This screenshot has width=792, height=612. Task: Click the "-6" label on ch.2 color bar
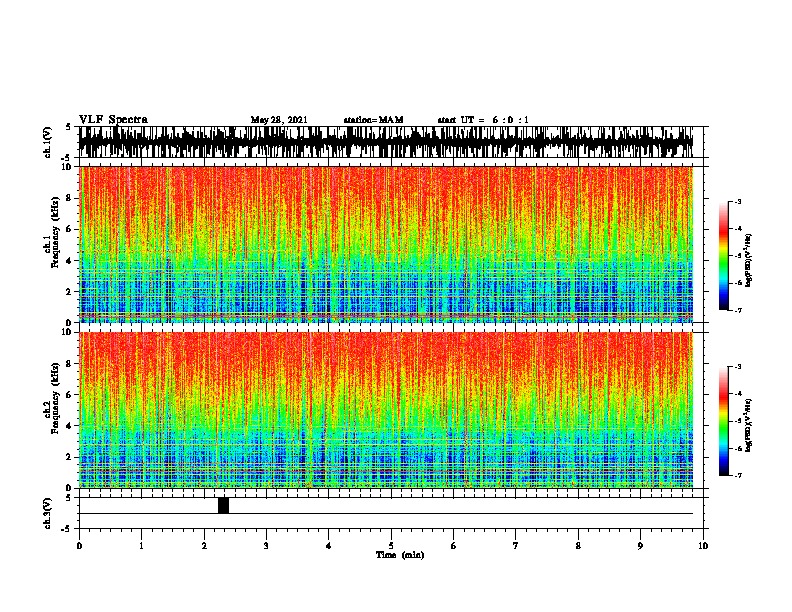[x=738, y=448]
